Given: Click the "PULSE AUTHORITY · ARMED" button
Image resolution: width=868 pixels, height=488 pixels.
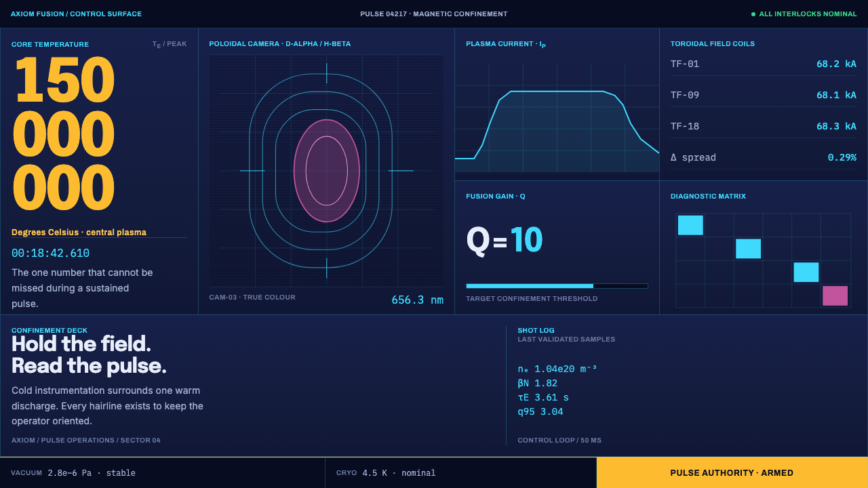Looking at the screenshot, I should click(732, 473).
